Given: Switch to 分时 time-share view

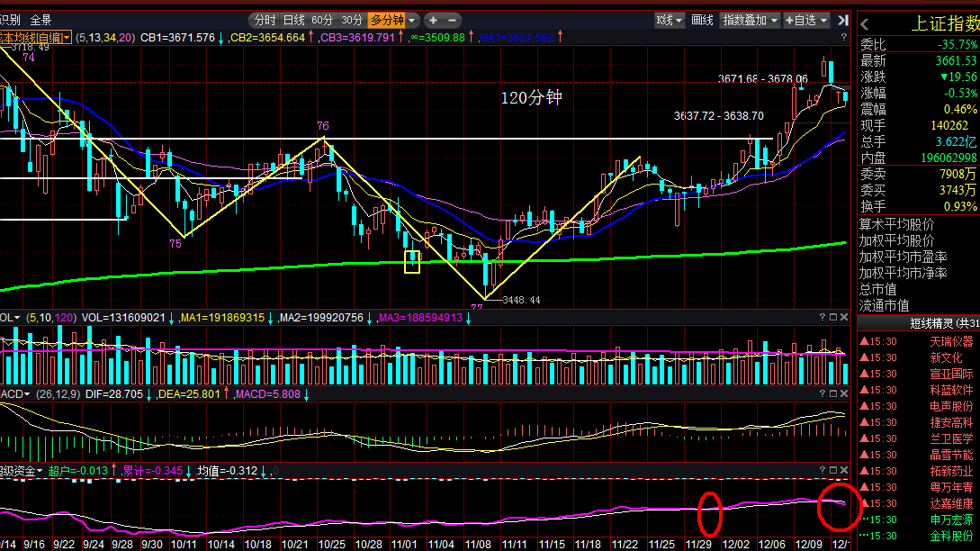Looking at the screenshot, I should pyautogui.click(x=265, y=20).
